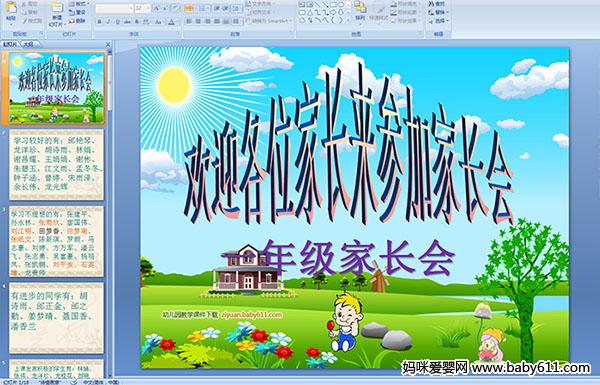The height and width of the screenshot is (385, 600).
Task: Click Reset slide (重设) icon
Action: click(72, 13)
